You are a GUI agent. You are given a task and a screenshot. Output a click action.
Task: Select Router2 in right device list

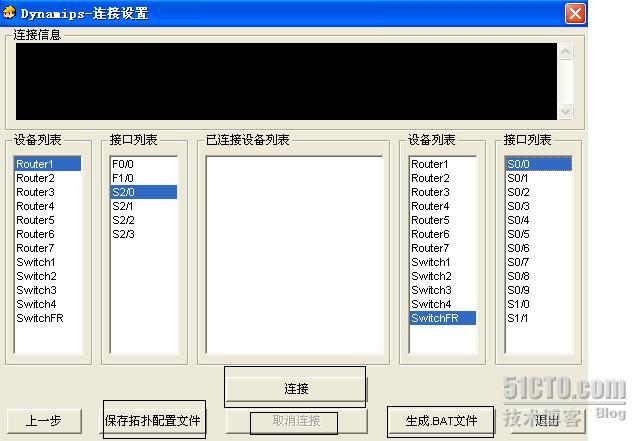(x=442, y=178)
